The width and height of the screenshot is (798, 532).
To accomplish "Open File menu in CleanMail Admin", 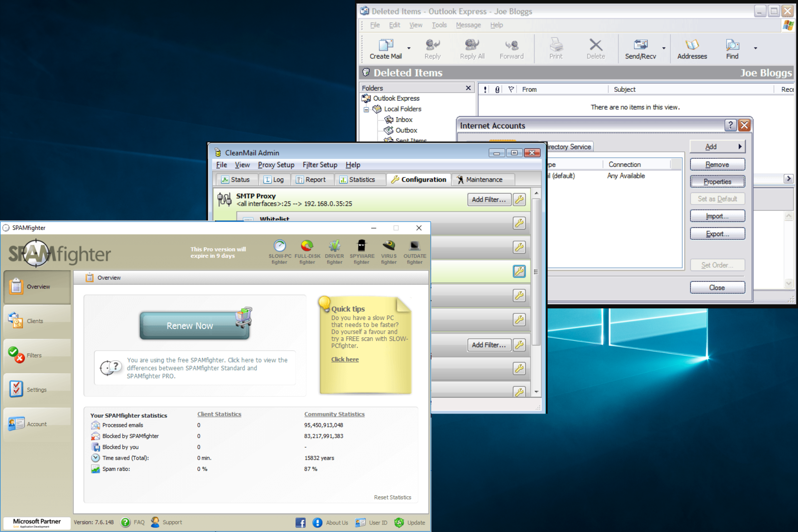I will pos(222,165).
